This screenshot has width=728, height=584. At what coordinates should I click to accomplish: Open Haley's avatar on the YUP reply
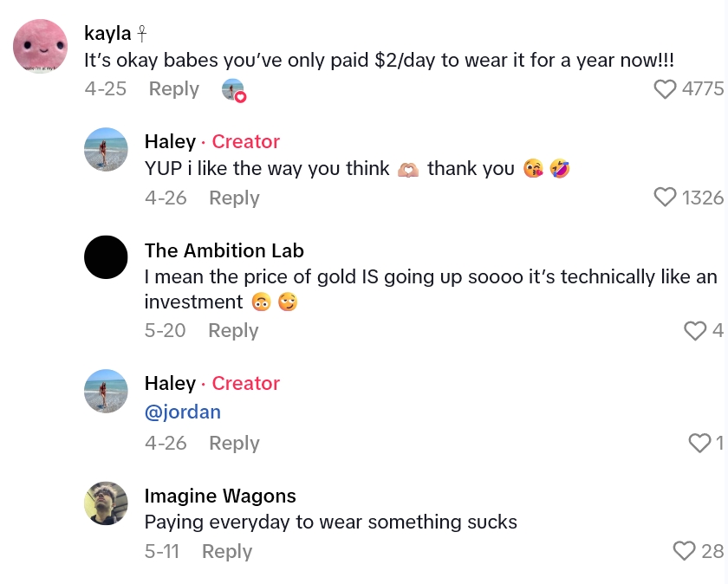[x=106, y=149]
